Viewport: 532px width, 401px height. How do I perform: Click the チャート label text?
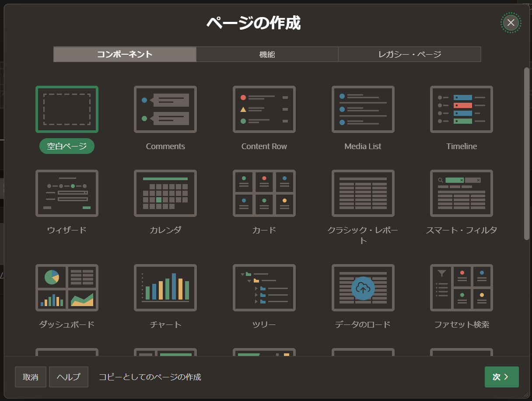pos(165,324)
